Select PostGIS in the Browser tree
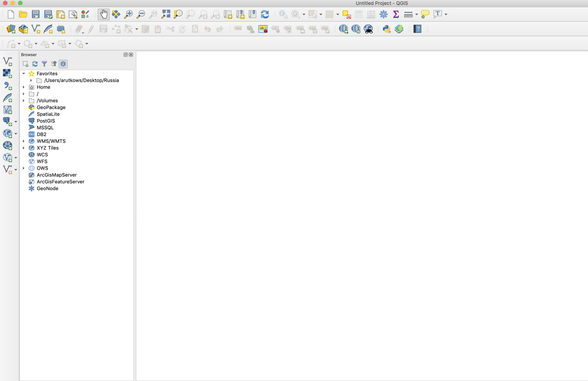 [x=46, y=121]
